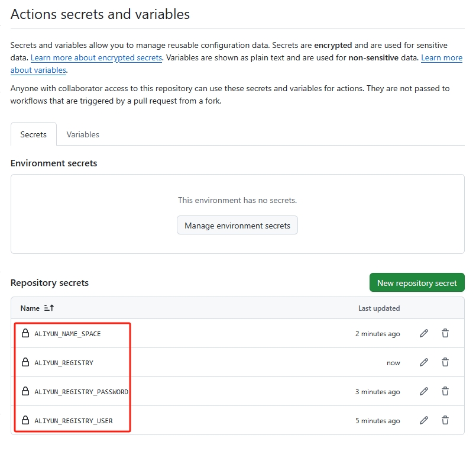This screenshot has height=454, width=476.
Task: Click the ALIYUN_REGISTRY secret name
Action: pyautogui.click(x=64, y=363)
